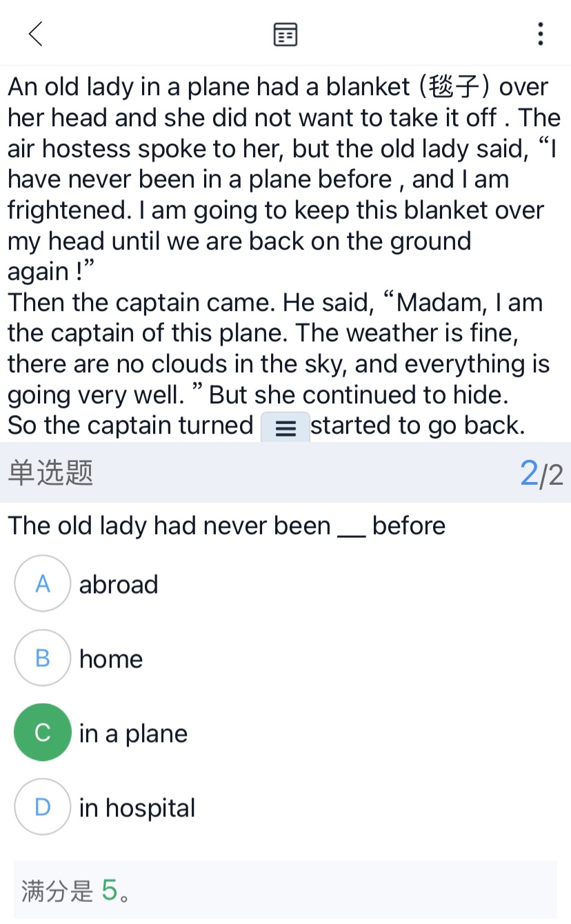Tap the 2/2 question counter
The width and height of the screenshot is (571, 924).
tap(541, 474)
